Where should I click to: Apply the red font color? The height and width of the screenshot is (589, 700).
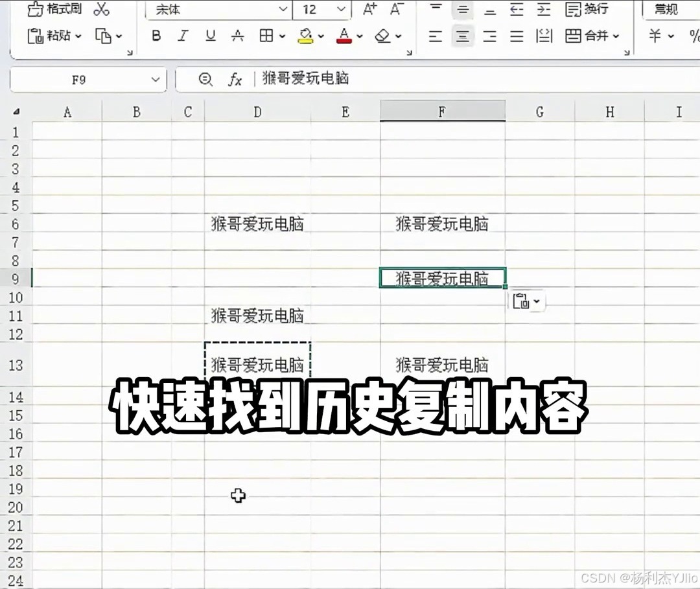(344, 36)
